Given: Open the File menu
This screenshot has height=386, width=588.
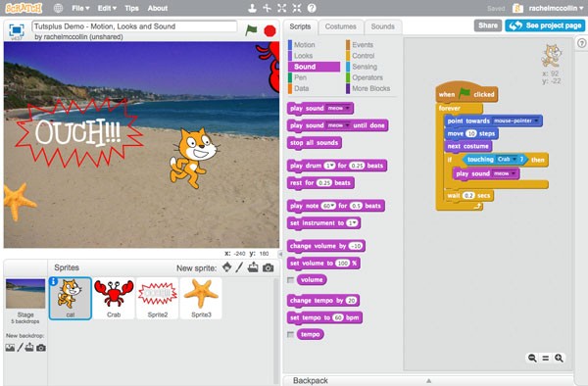Looking at the screenshot, I should click(x=80, y=8).
